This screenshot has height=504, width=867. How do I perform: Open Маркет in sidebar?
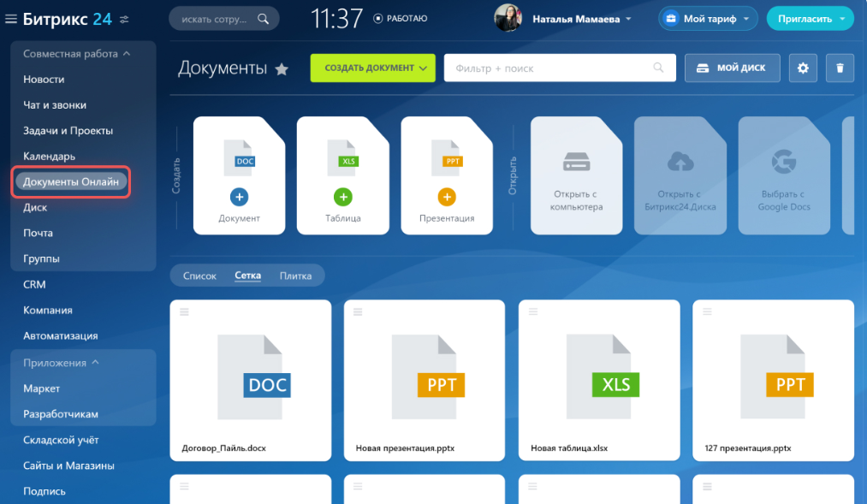(41, 388)
